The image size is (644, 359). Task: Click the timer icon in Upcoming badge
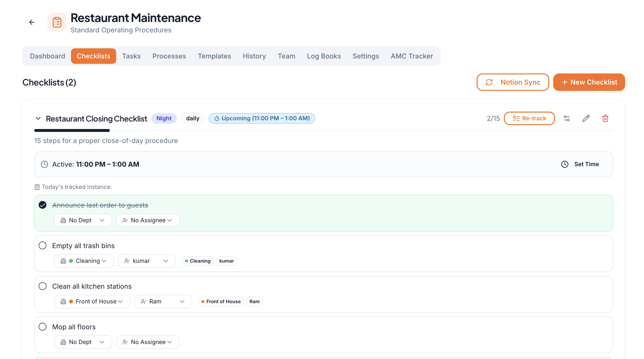[217, 119]
